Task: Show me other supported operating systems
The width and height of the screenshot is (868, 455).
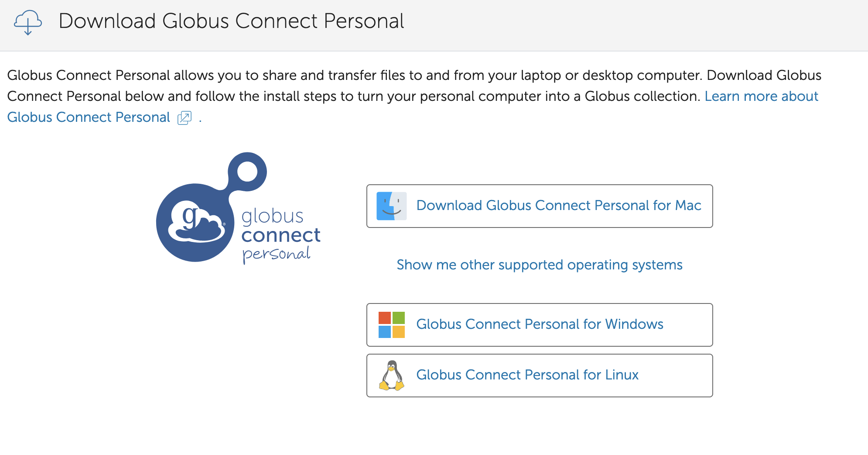Action: pyautogui.click(x=540, y=265)
